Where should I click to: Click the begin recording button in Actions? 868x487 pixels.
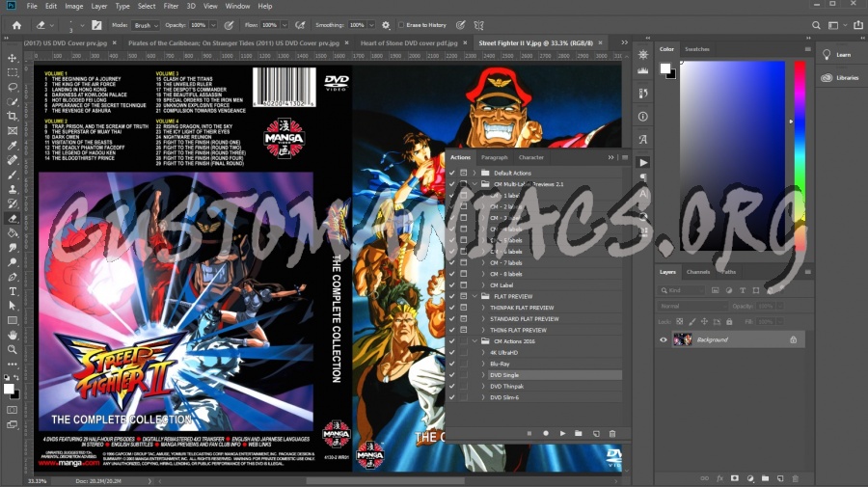(x=546, y=433)
